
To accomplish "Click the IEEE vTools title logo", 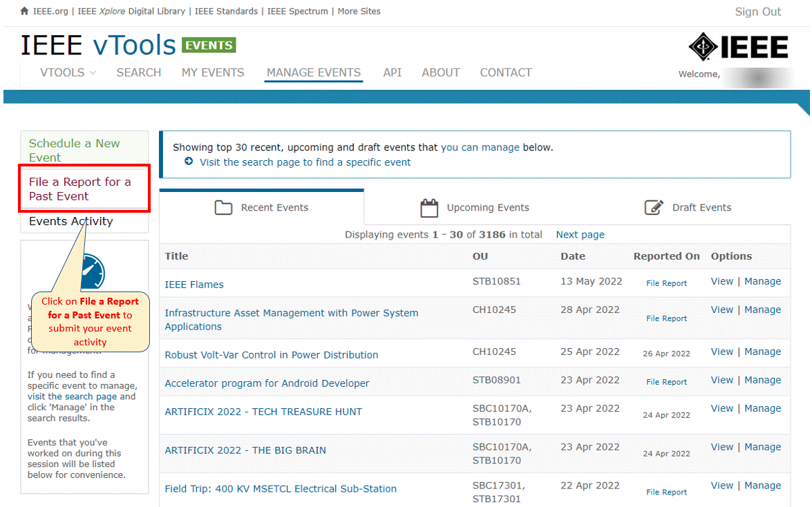I will (98, 46).
